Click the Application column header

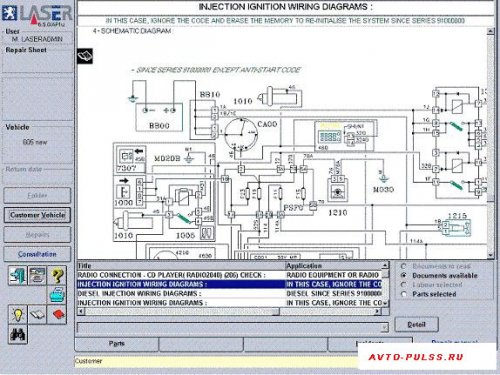pos(333,266)
